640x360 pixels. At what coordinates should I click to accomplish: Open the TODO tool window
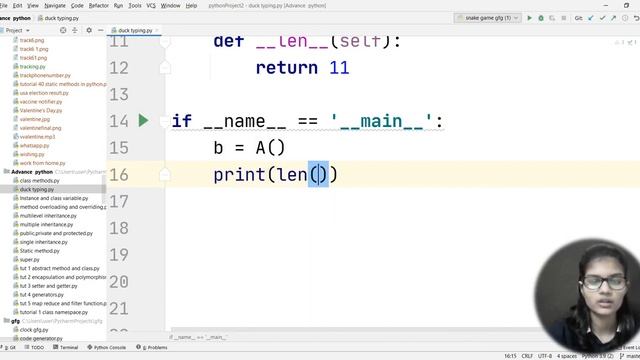[34, 347]
